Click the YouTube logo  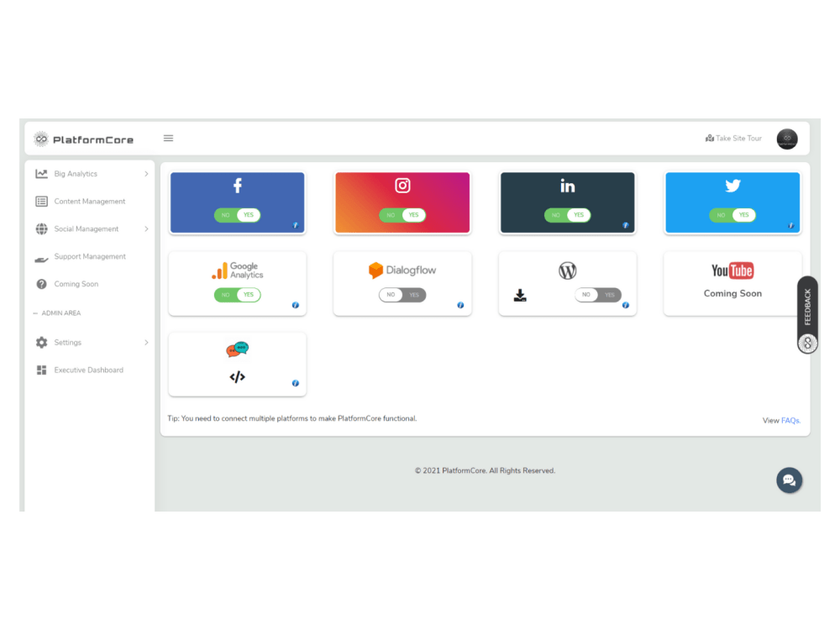[x=732, y=270]
